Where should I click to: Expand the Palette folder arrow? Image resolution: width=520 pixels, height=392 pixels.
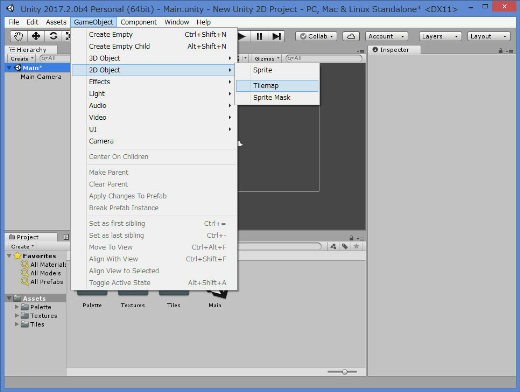pos(17,307)
